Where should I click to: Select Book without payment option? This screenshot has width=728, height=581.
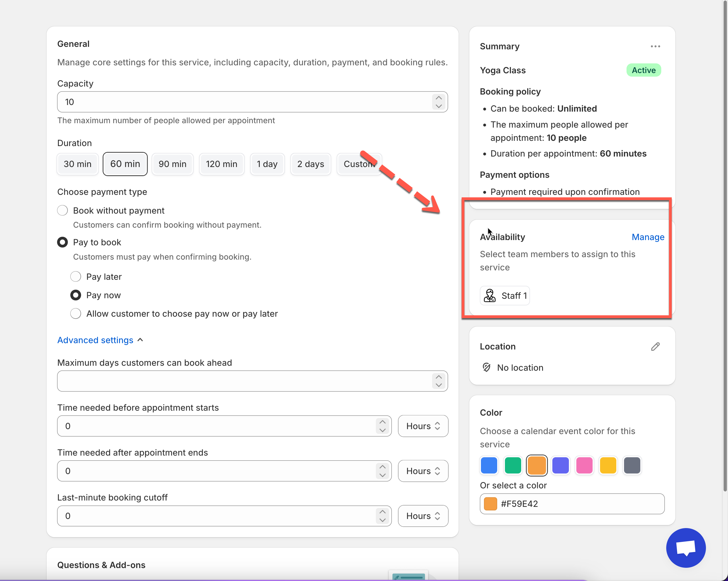(x=63, y=211)
